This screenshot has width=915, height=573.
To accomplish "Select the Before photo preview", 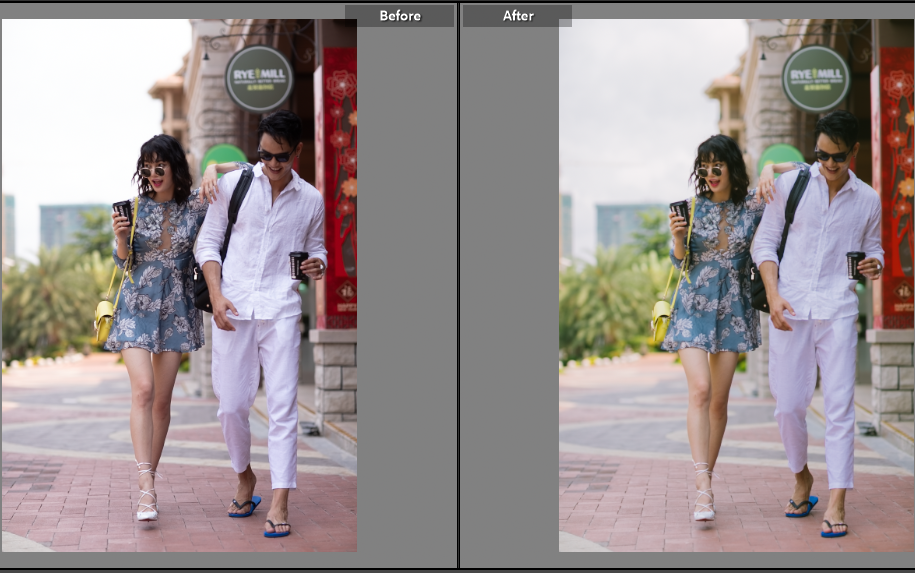I will tap(179, 285).
